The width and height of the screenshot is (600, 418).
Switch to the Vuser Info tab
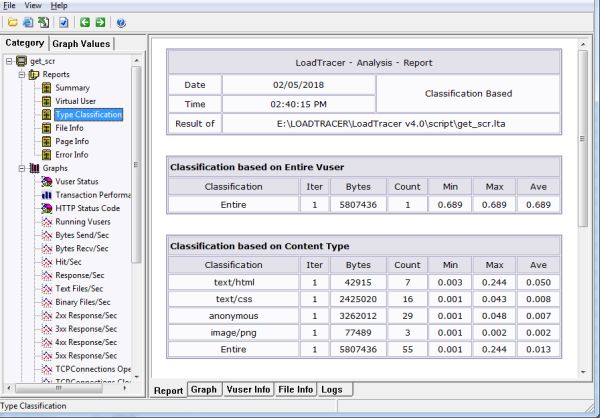pyautogui.click(x=248, y=389)
